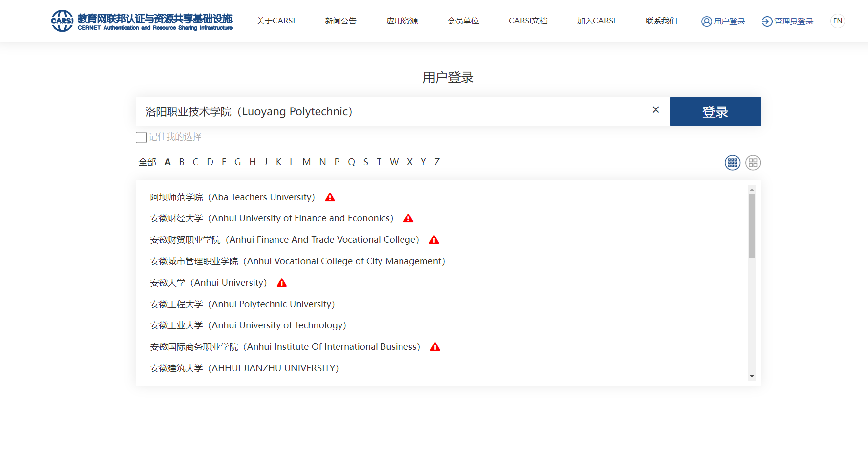Screen dimensions: 868x453
Task: Click warning icon next to Anhui University
Action: (x=282, y=283)
